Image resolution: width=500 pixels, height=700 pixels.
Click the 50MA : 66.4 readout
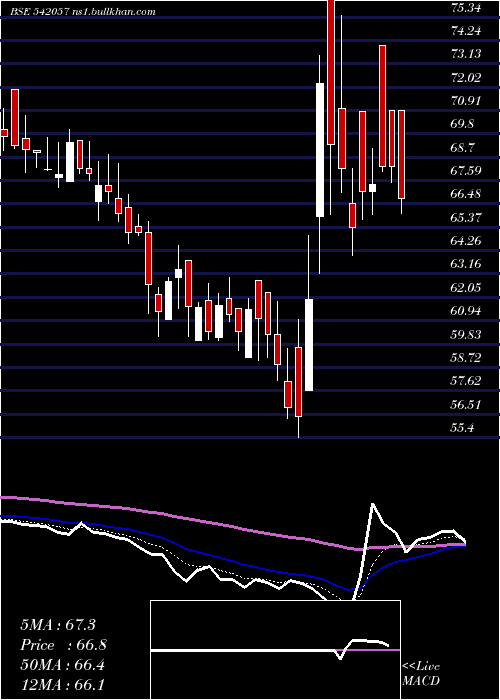click(x=63, y=665)
